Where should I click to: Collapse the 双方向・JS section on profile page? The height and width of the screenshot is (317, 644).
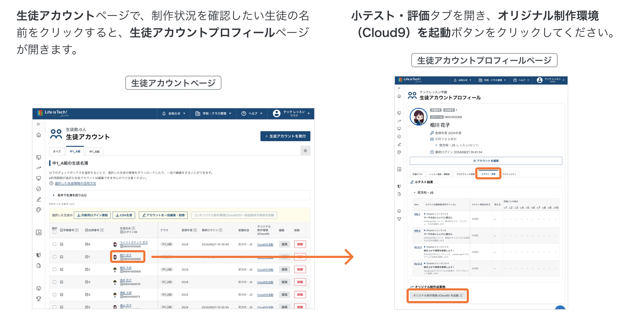pos(415,193)
